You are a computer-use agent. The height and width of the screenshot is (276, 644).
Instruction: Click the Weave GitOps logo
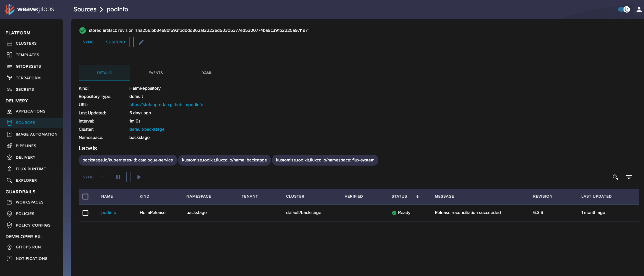[29, 9]
